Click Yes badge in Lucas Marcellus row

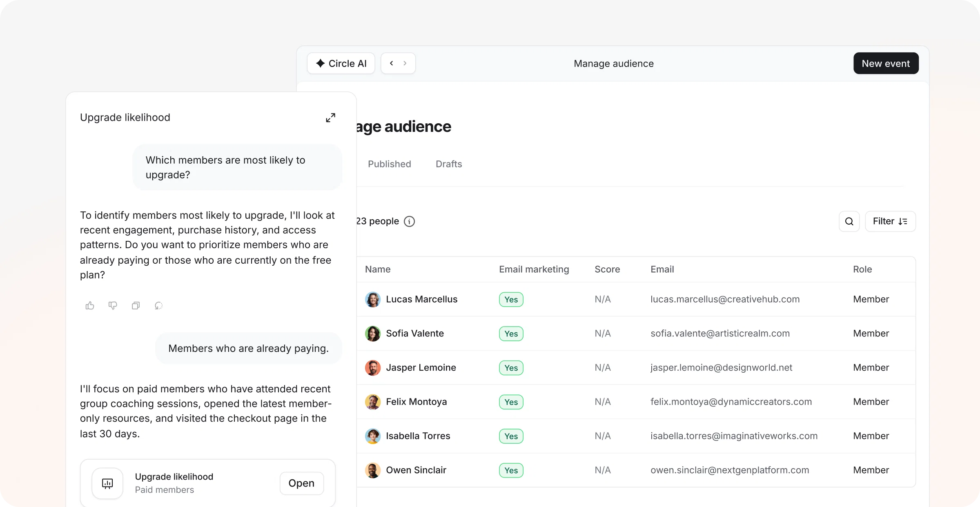(511, 300)
